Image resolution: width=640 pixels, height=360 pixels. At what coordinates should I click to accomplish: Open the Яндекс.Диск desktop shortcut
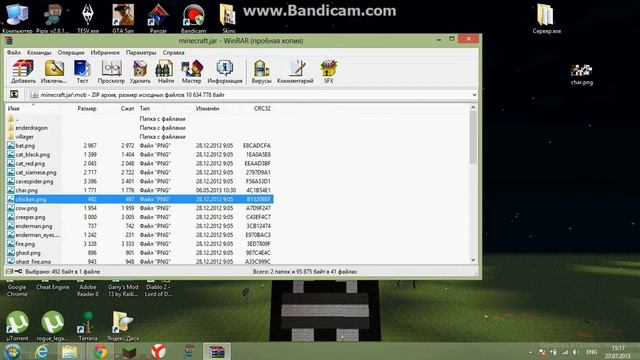pyautogui.click(x=123, y=326)
